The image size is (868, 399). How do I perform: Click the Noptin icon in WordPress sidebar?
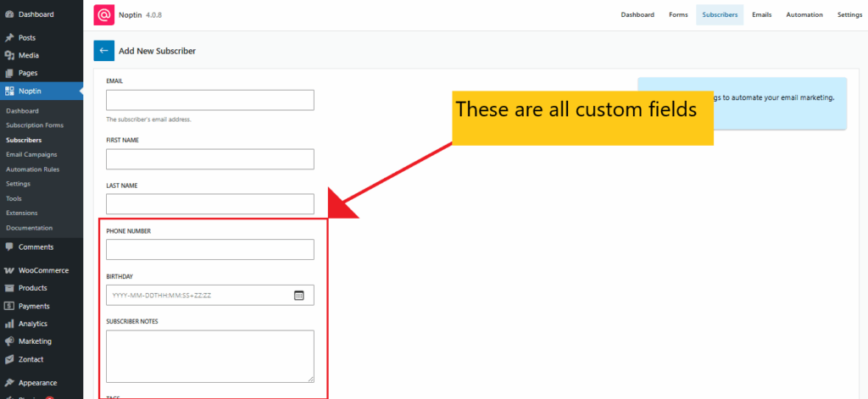pyautogui.click(x=8, y=91)
